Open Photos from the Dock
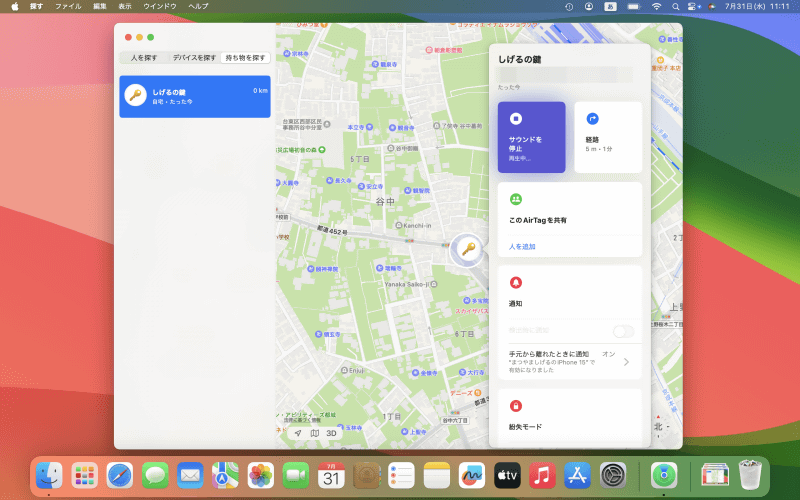This screenshot has width=800, height=500. 261,476
